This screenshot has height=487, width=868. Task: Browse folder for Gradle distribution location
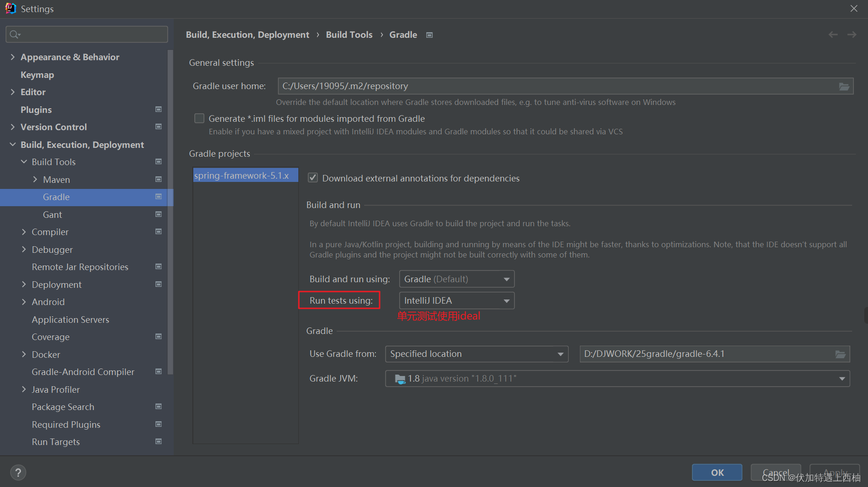pos(840,354)
